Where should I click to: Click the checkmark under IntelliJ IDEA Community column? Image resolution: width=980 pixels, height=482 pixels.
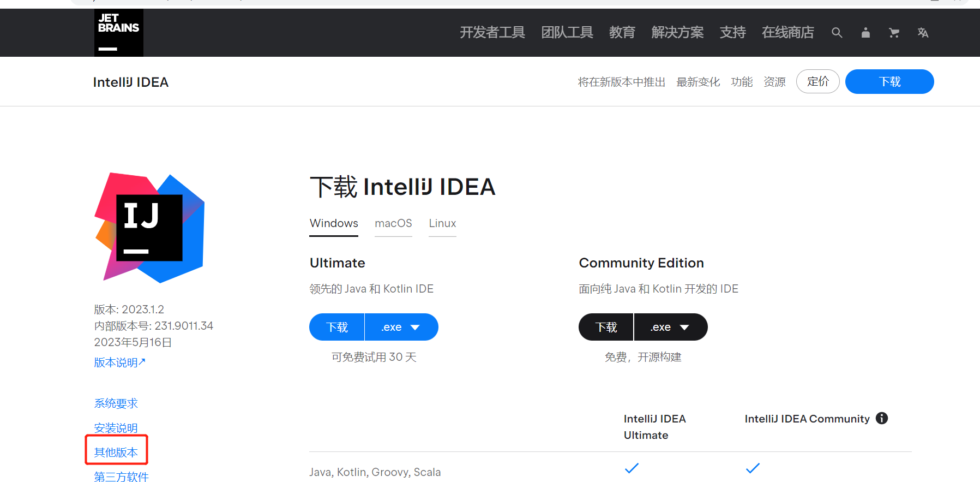[x=753, y=468]
